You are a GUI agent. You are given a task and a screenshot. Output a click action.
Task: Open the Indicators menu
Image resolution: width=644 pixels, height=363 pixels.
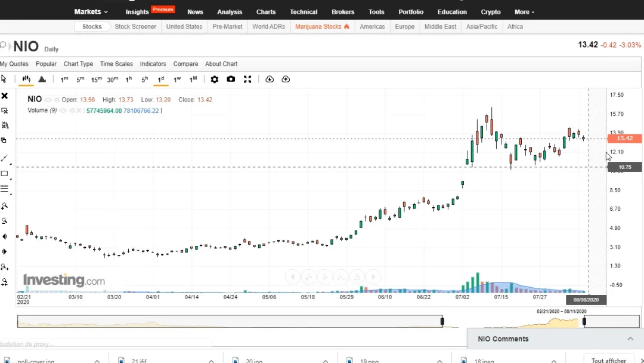153,64
